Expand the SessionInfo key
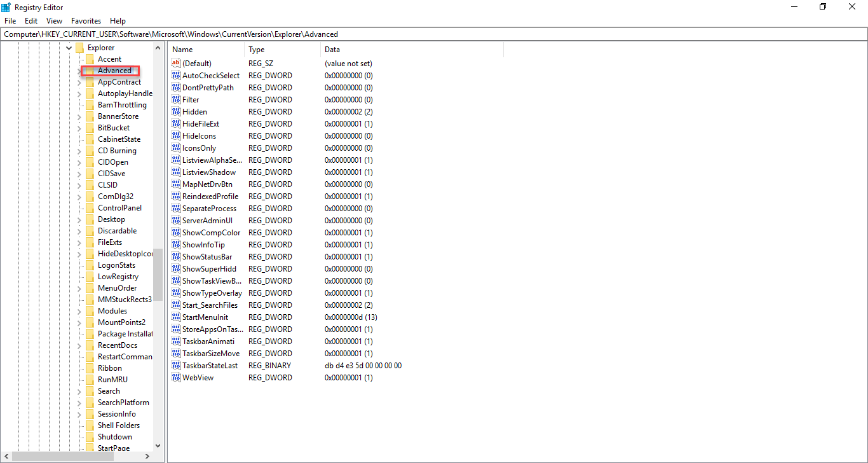Viewport: 868px width, 463px height. [x=79, y=414]
